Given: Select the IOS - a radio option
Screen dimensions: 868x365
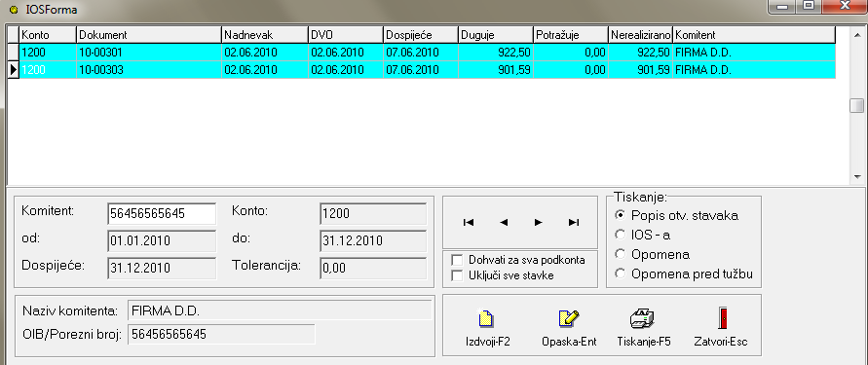Looking at the screenshot, I should 620,235.
